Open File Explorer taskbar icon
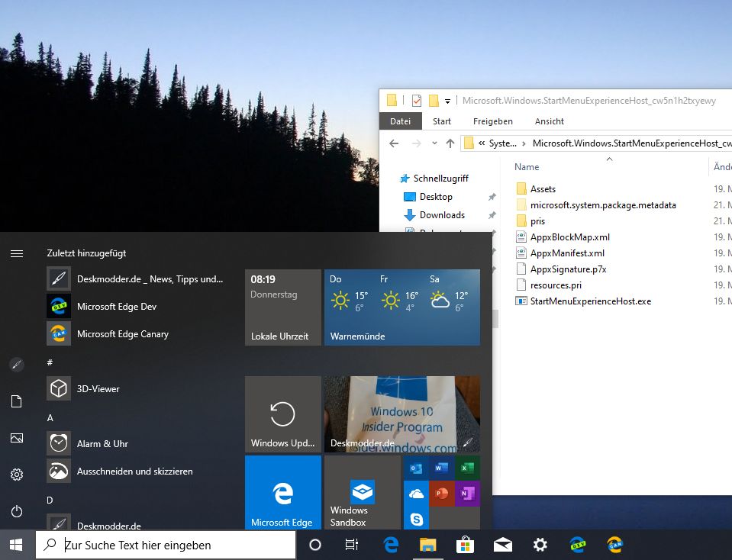The width and height of the screenshot is (732, 560). 427,545
